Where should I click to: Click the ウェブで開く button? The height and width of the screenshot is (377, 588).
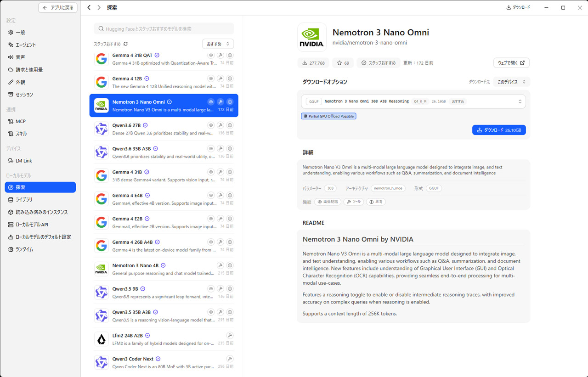coord(511,63)
